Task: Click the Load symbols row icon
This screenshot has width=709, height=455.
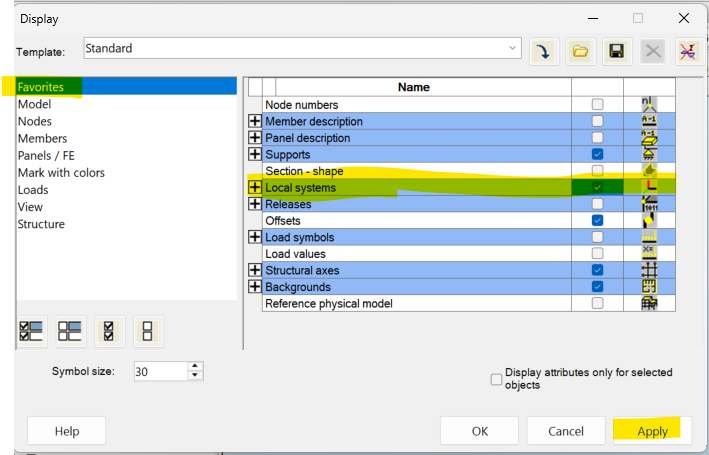Action: click(649, 237)
